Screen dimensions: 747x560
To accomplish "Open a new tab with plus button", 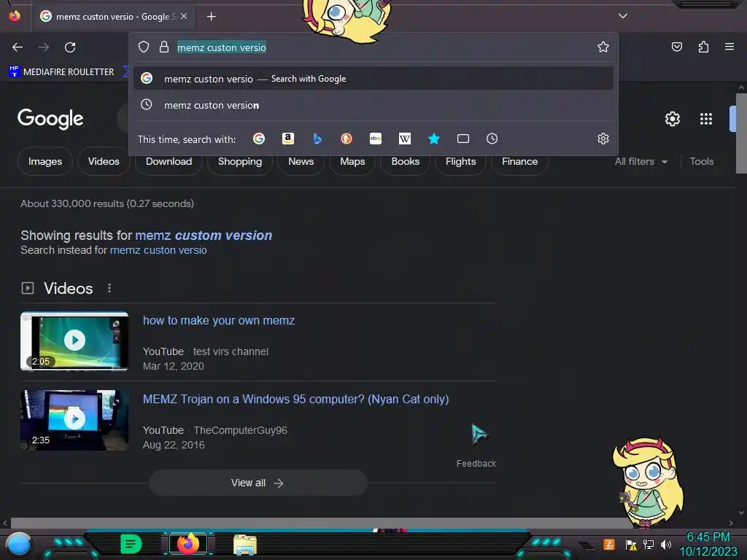I will tap(211, 17).
